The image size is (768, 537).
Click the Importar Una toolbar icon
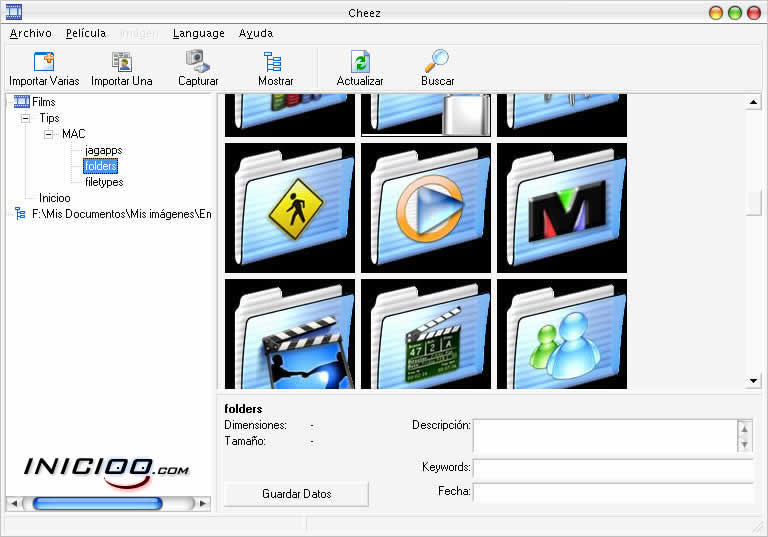coord(121,61)
